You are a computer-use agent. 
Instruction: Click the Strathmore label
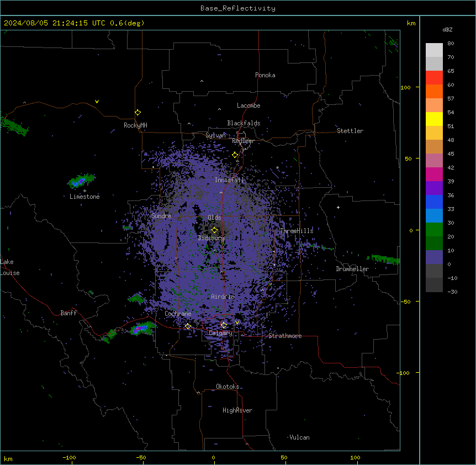[285, 336]
